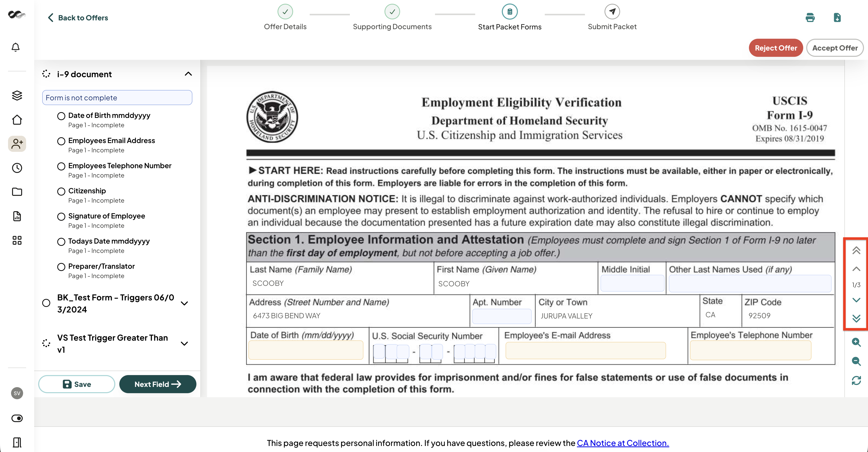Select Signature of Employee radio
The width and height of the screenshot is (868, 452).
coord(61,216)
